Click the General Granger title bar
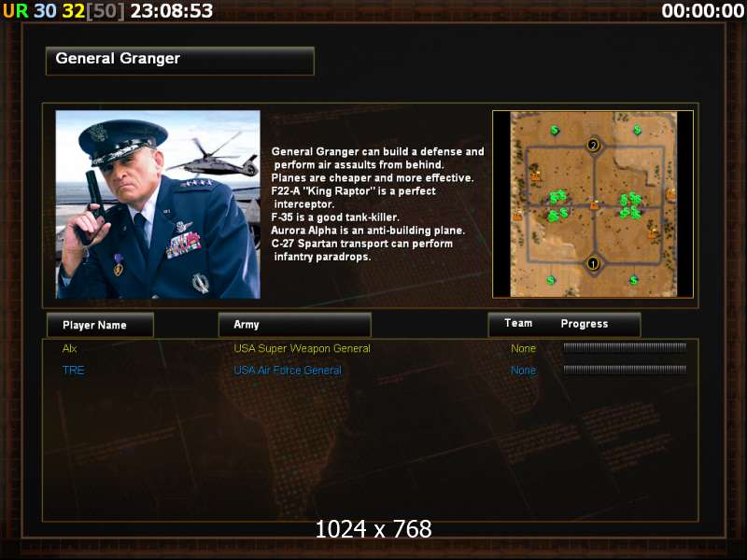 point(180,61)
